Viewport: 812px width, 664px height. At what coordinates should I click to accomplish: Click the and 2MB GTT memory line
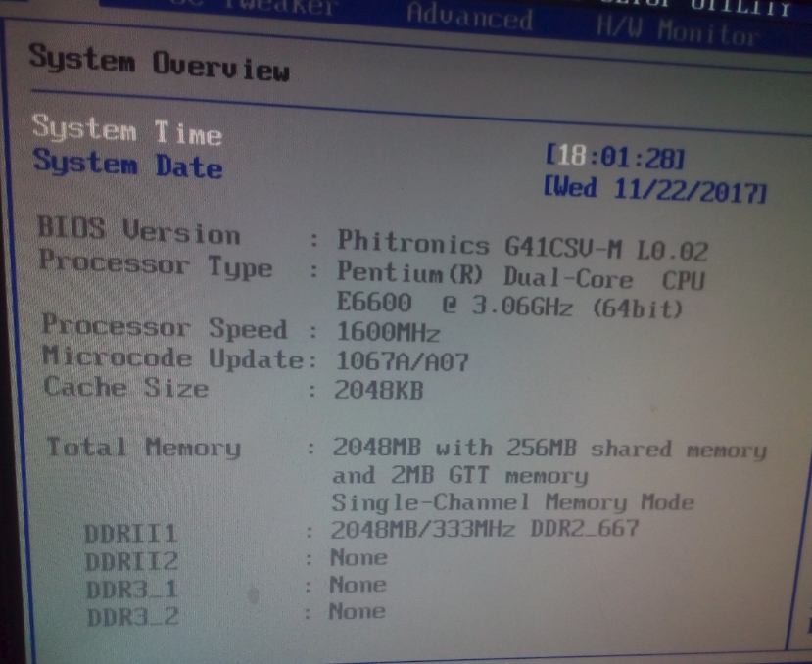pyautogui.click(x=459, y=475)
